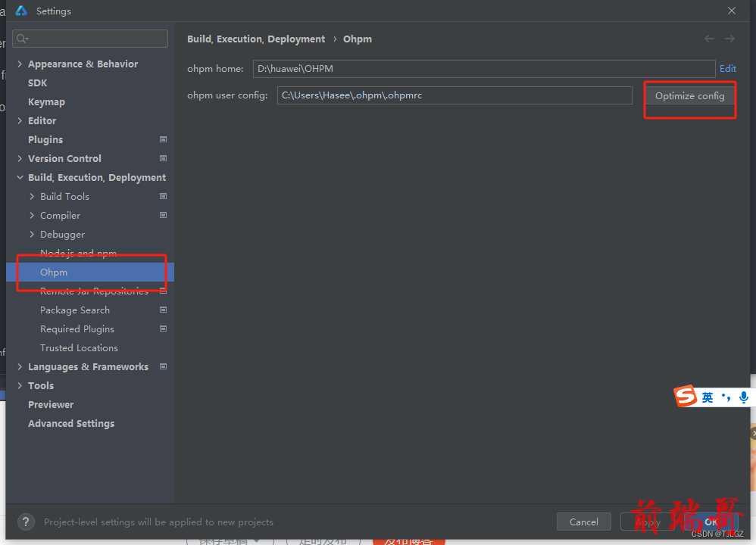
Task: Click the Optimize config button
Action: tap(689, 96)
